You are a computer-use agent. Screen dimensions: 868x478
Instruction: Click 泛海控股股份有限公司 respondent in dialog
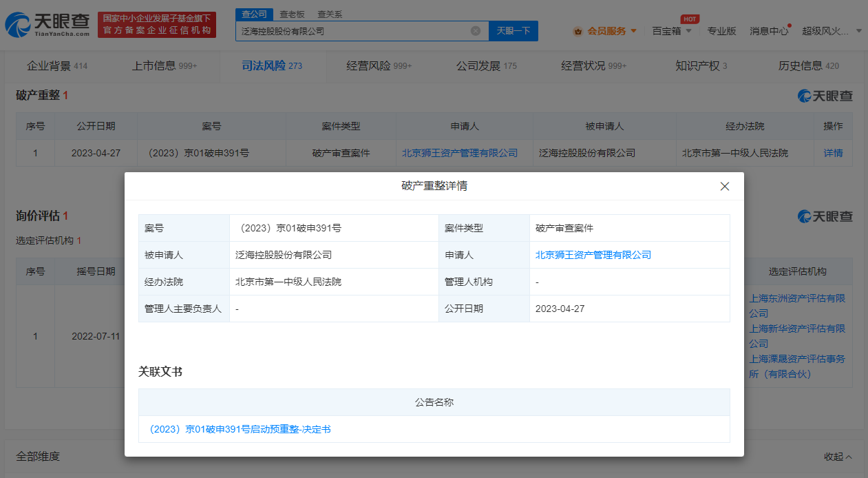tap(284, 255)
